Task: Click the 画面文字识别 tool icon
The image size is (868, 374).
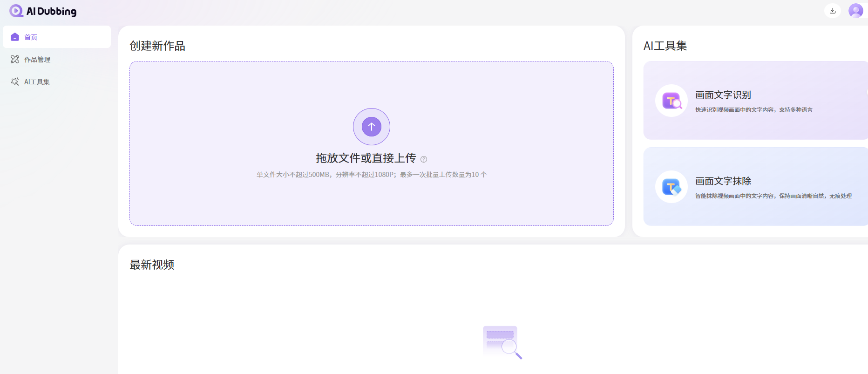Action: [671, 101]
